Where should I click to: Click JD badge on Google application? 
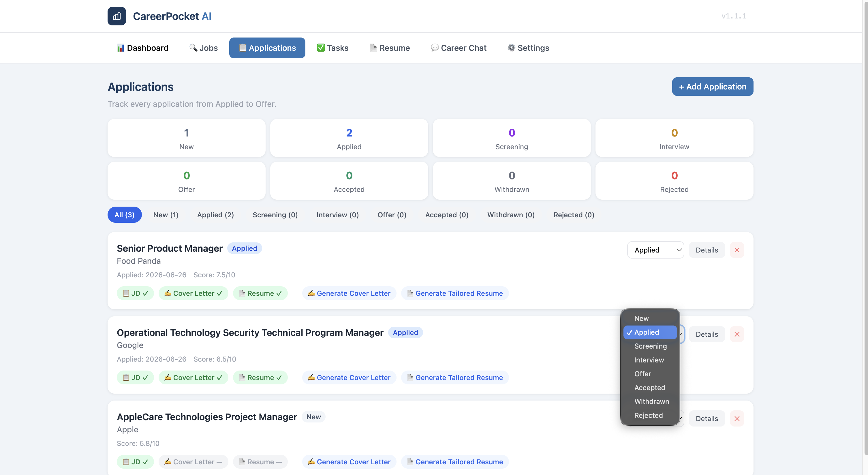coord(135,377)
